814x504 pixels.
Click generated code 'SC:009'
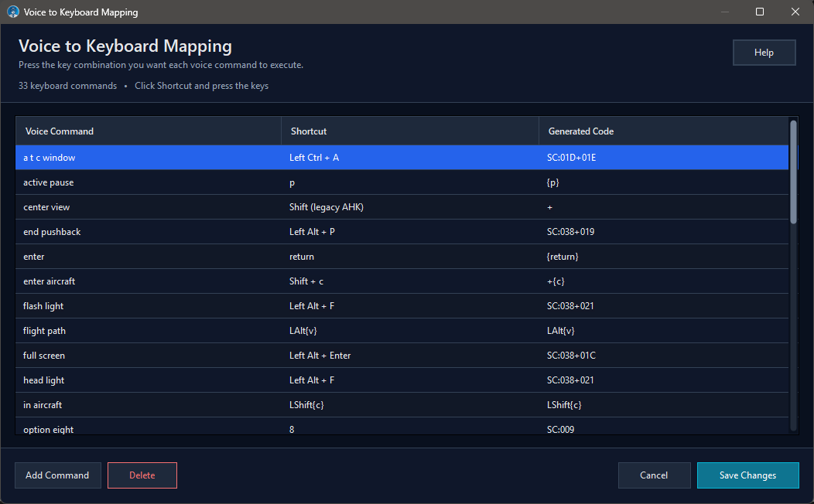561,429
